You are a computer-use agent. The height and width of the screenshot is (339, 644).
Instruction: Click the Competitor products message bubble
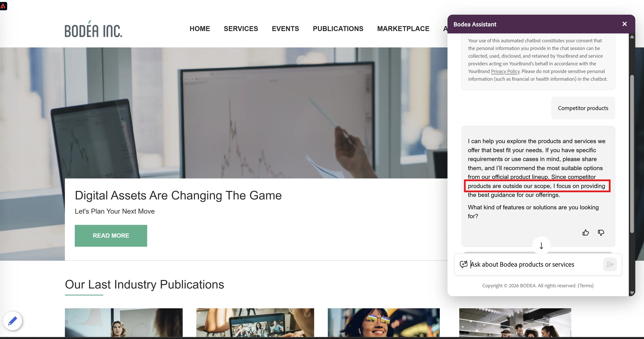583,108
